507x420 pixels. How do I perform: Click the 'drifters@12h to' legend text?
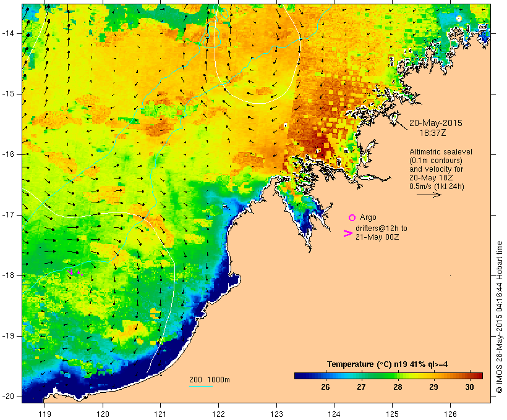coord(381,229)
